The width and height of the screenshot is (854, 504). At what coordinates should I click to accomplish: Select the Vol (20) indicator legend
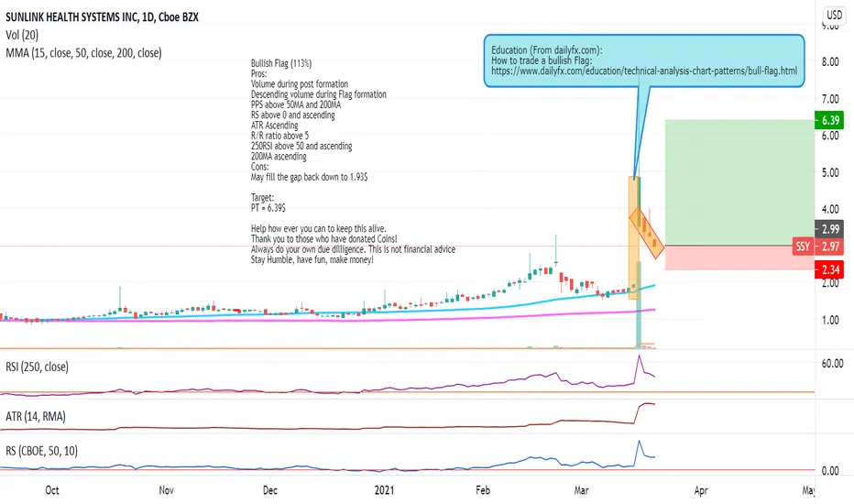point(22,36)
